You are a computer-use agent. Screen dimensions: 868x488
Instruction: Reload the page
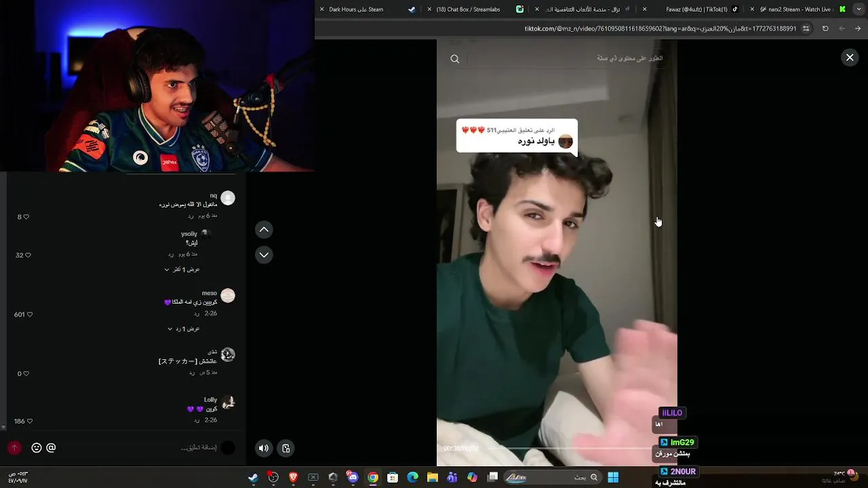pos(825,28)
